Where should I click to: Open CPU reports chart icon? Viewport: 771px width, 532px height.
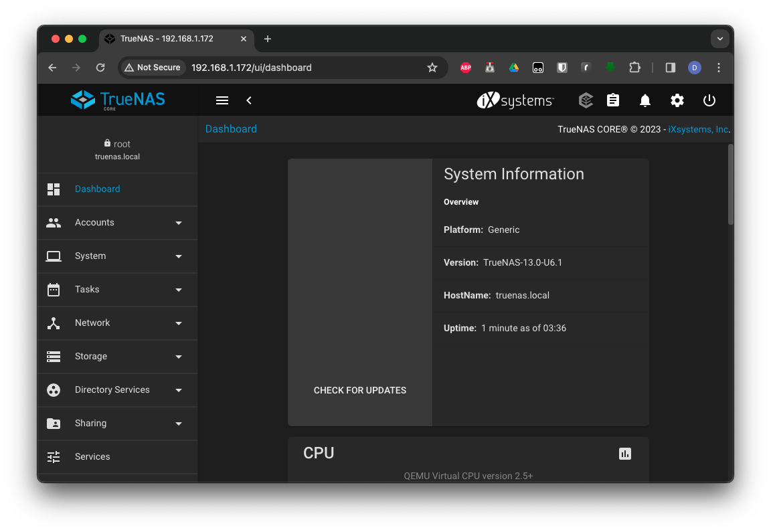(625, 454)
